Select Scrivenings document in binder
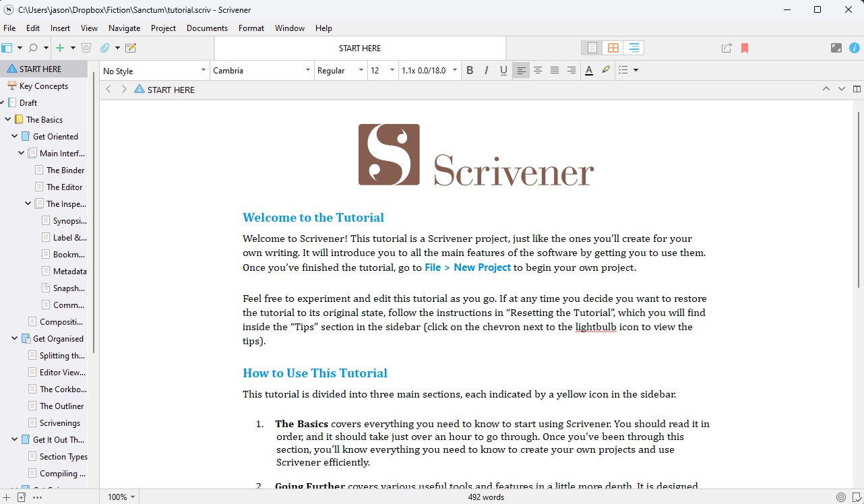 (x=55, y=422)
